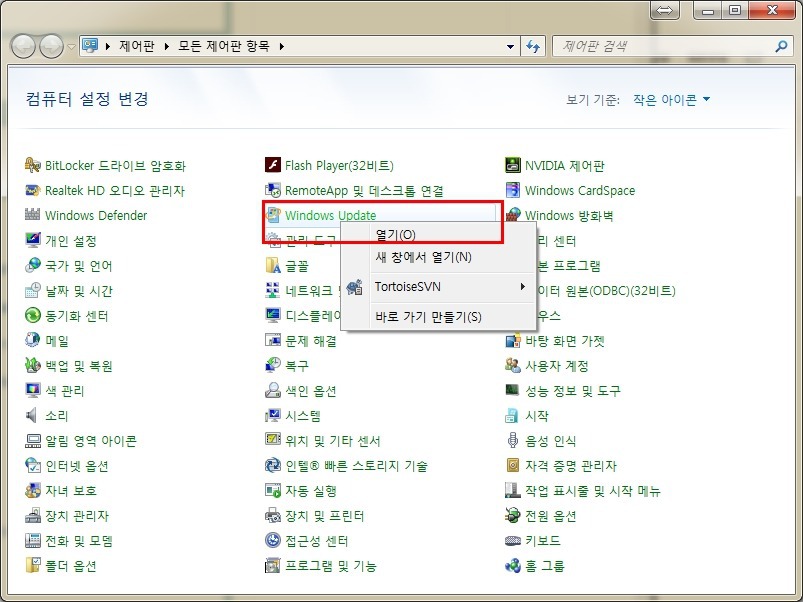Click the 날짜 및 시간 clock icon
The height and width of the screenshot is (602, 803).
33,290
